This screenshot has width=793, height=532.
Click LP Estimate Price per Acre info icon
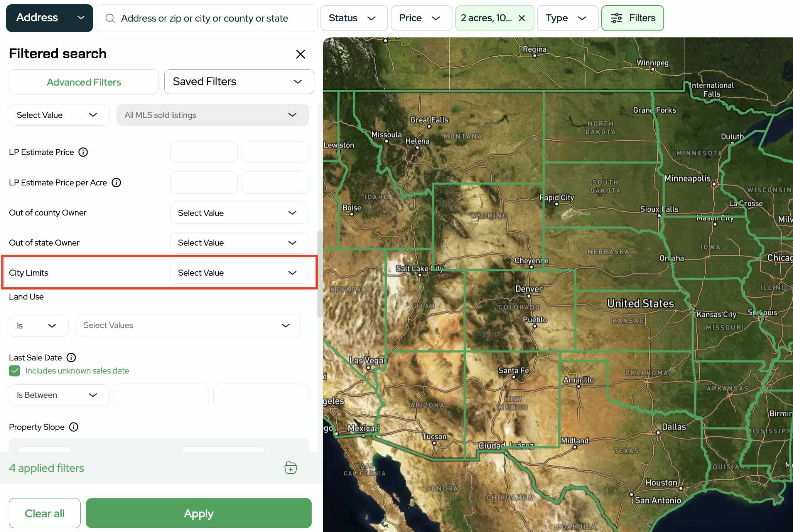coord(116,182)
